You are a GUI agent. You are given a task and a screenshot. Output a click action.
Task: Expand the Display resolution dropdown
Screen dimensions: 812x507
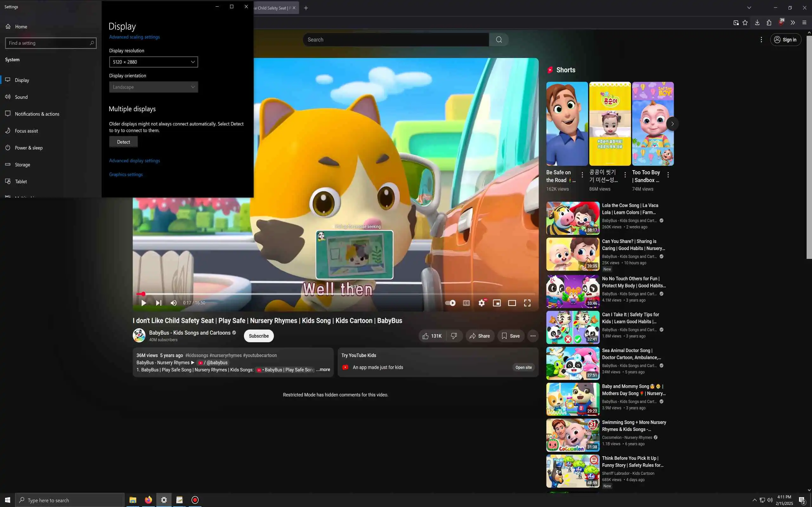point(153,62)
